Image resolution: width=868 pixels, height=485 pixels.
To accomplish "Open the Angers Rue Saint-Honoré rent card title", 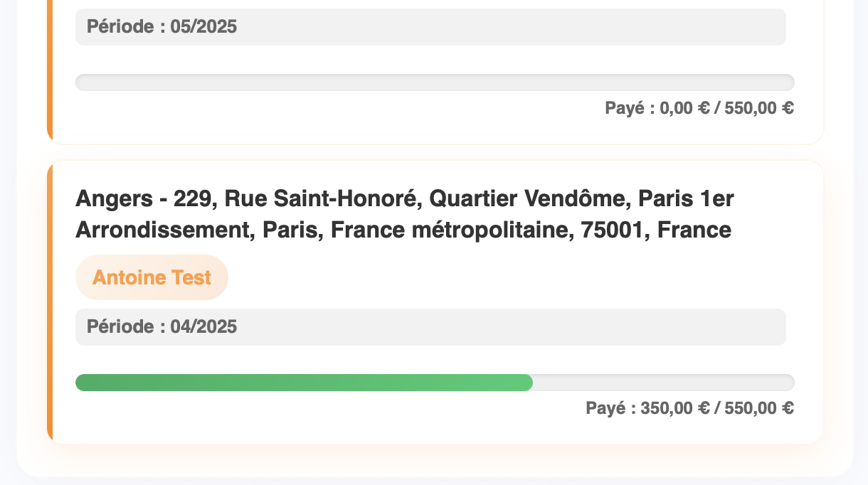I will [x=404, y=215].
